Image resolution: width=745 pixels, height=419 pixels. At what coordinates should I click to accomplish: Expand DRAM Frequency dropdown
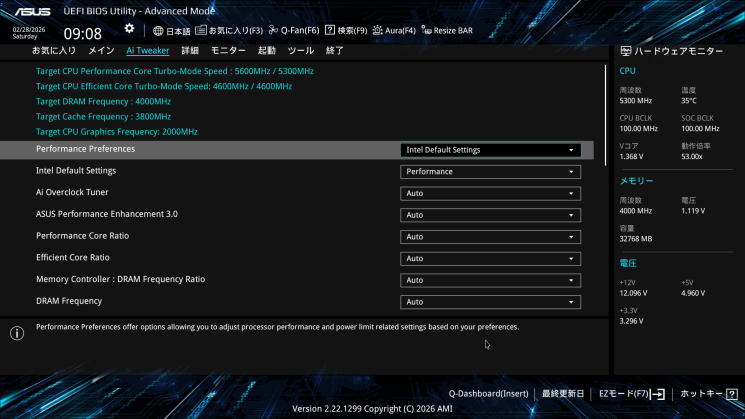(490, 302)
